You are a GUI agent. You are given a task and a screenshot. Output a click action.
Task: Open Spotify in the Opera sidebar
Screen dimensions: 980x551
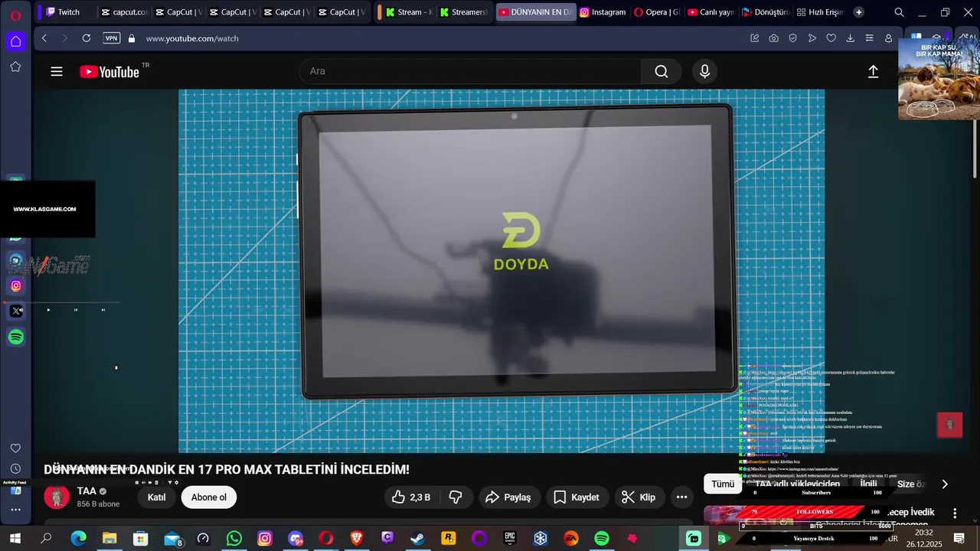[x=16, y=337]
